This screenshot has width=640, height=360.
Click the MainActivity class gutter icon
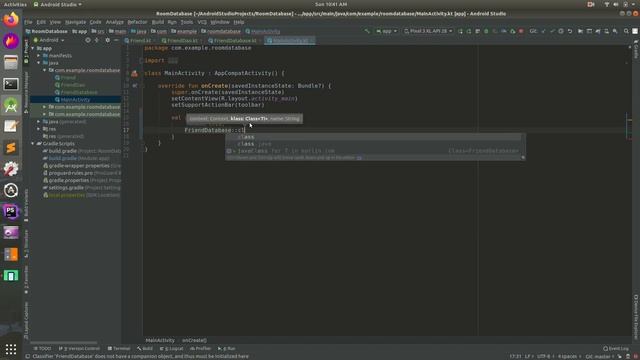134,73
